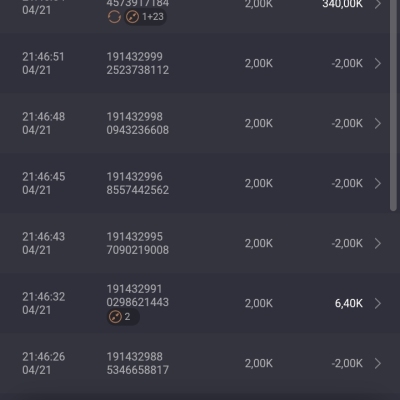Click the 21:46:51 timestamp
Screen dimensions: 400x400
pos(43,57)
